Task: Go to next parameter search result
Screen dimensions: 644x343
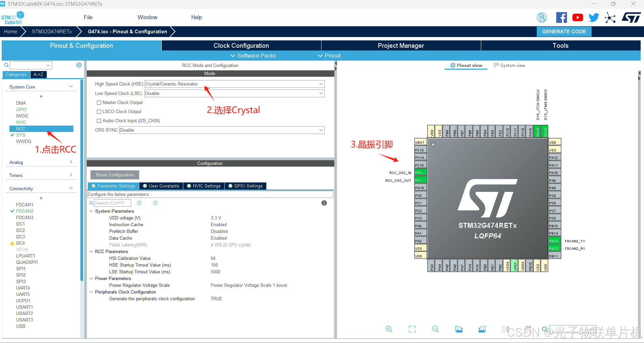Action: tap(155, 203)
